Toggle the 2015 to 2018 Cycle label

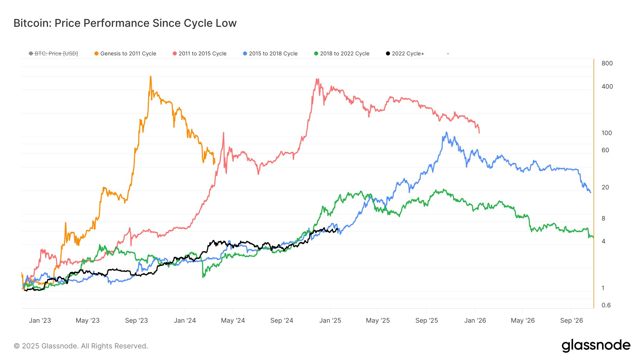click(273, 54)
